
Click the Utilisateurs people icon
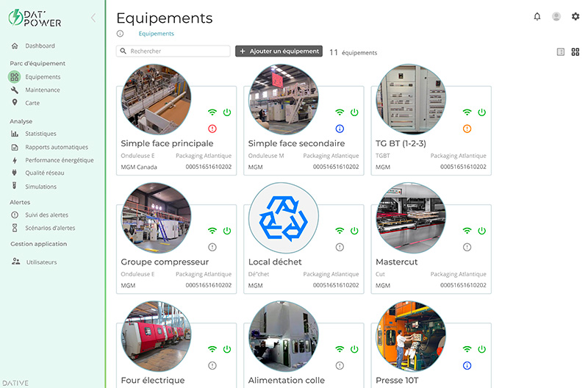click(15, 262)
